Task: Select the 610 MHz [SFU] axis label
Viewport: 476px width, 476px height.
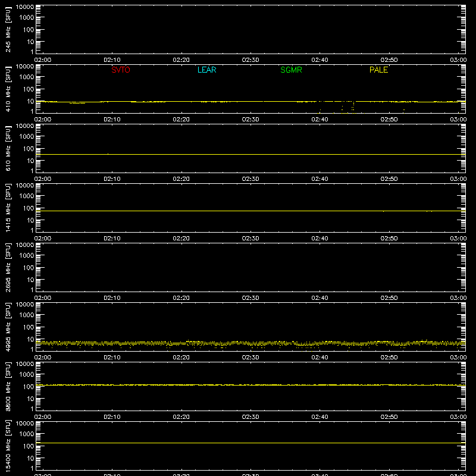Action: click(x=8, y=148)
